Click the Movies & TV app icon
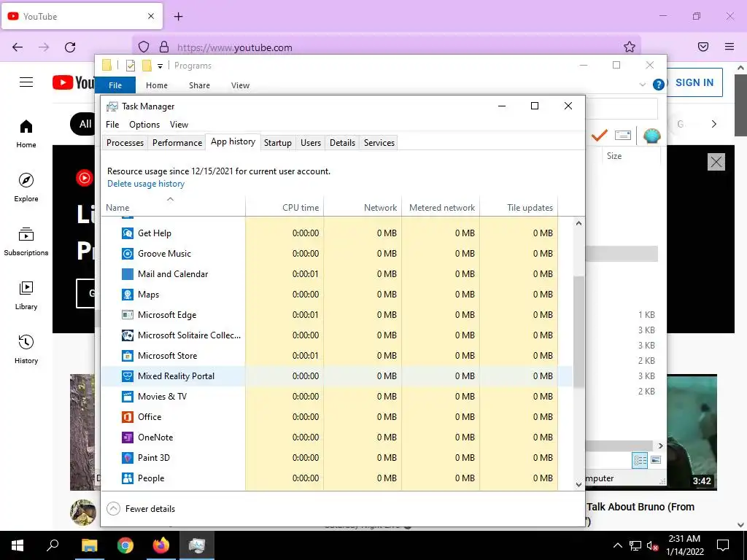 pos(127,397)
